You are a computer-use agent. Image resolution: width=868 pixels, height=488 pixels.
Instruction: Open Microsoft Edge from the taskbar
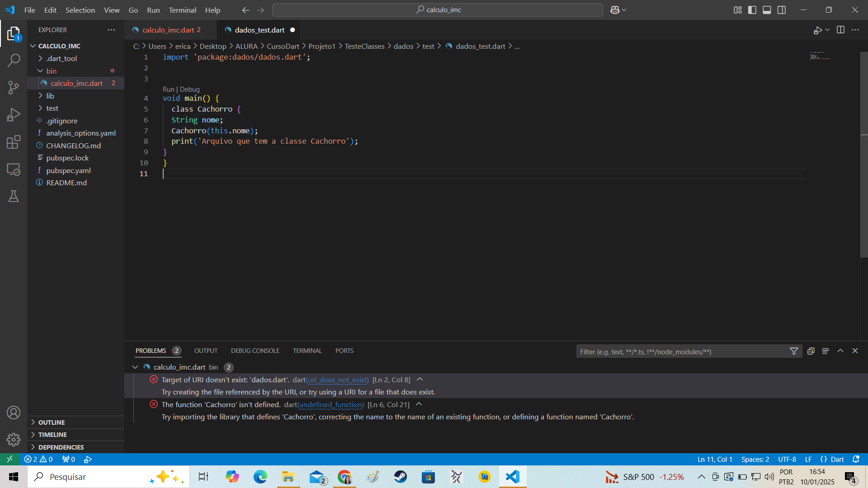(x=260, y=477)
